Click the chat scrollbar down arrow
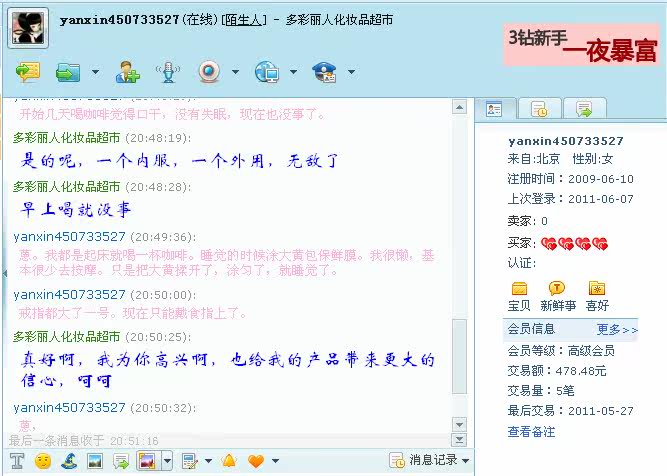The height and width of the screenshot is (476, 667). click(459, 424)
